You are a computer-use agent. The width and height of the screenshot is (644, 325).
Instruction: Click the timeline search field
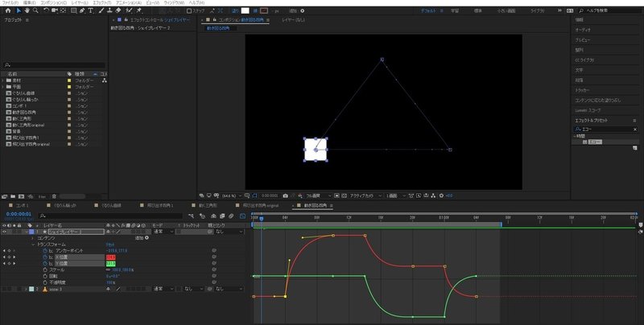(110, 216)
